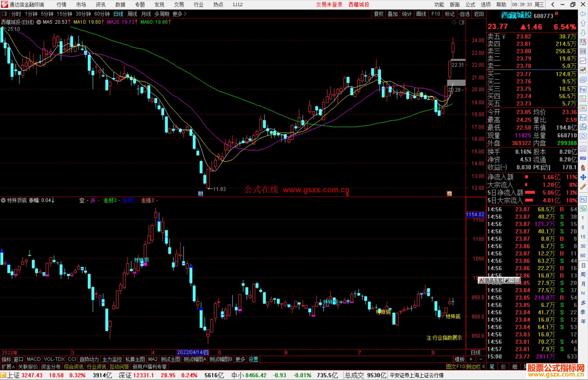
Task: Click the 西藏城投 600773 stock title
Action: coord(527,16)
